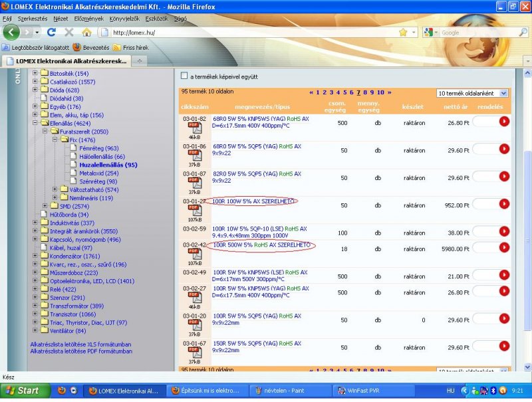Download parts list in PDF format

coord(81,352)
